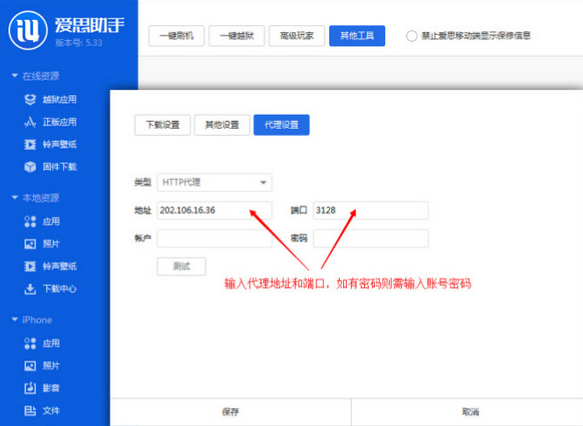Open 应用 icon under iPhone
The image size is (583, 426).
[30, 343]
